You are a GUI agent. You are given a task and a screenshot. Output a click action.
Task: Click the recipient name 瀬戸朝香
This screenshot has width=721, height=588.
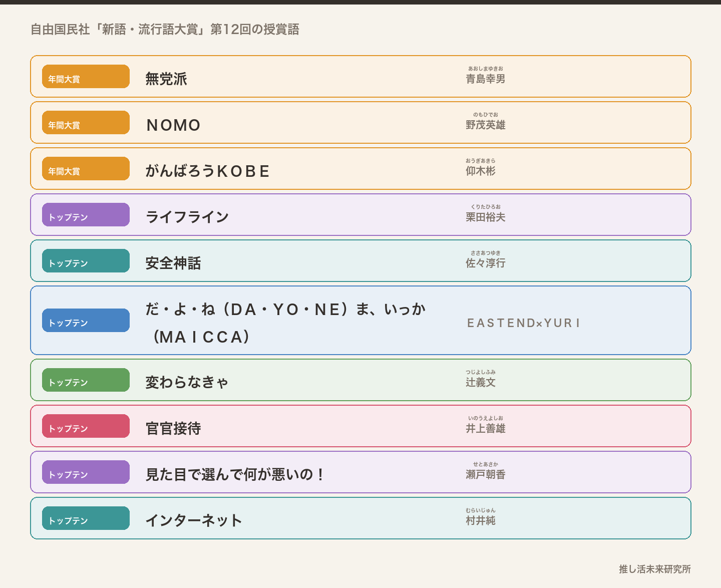(x=486, y=474)
